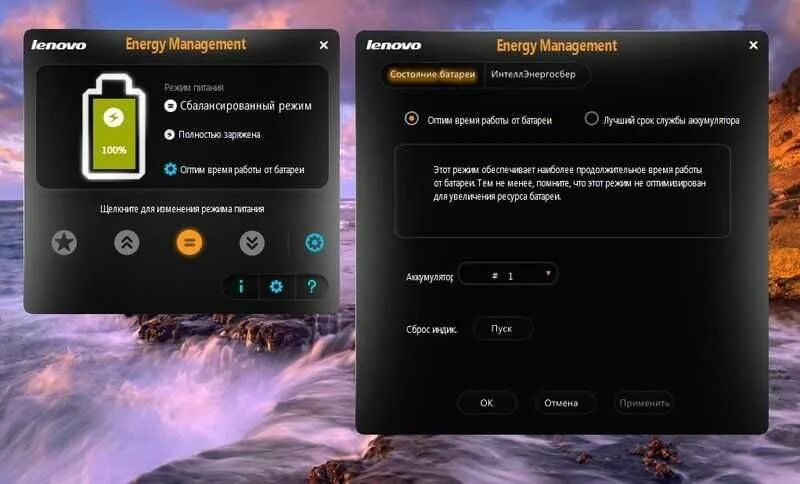Click the mode description text box
The image size is (800, 484).
click(x=562, y=191)
